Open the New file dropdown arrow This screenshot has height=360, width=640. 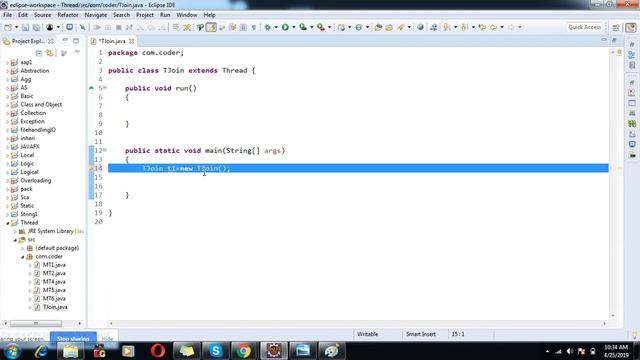coord(16,27)
